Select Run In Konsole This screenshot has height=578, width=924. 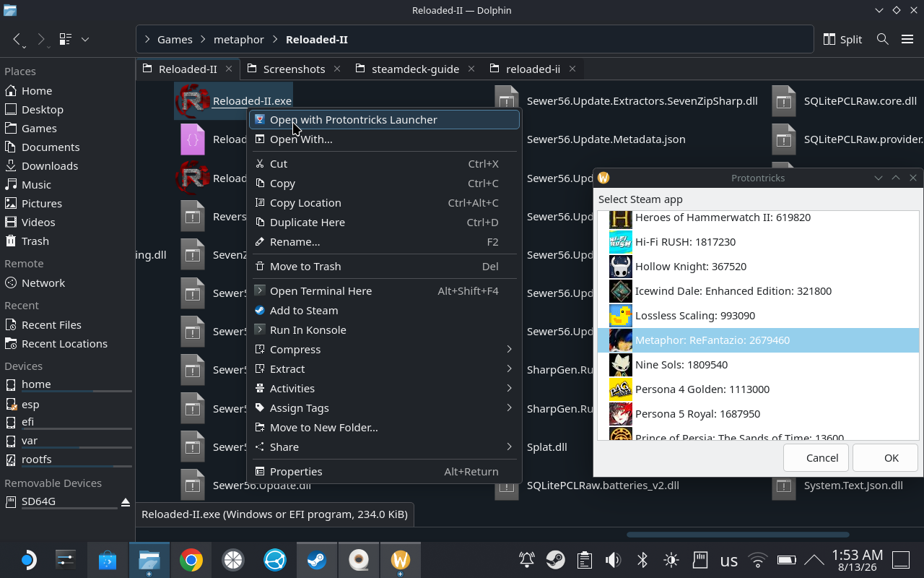click(x=384, y=329)
